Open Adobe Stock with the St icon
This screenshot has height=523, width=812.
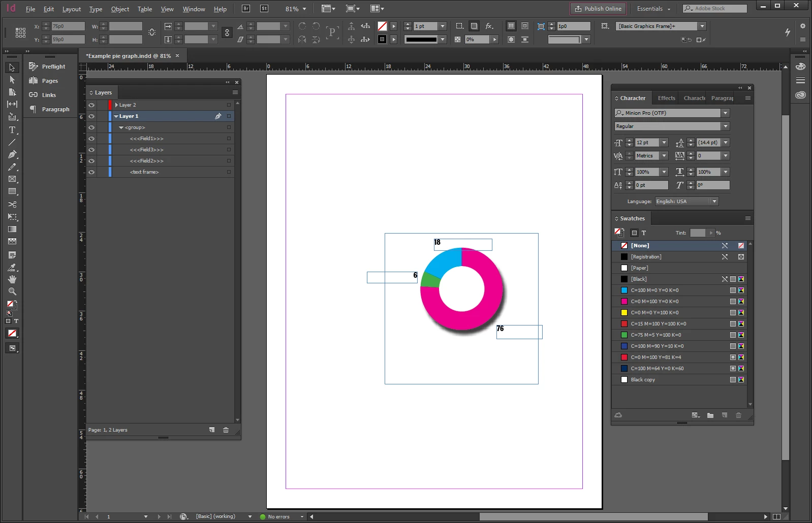pyautogui.click(x=264, y=9)
